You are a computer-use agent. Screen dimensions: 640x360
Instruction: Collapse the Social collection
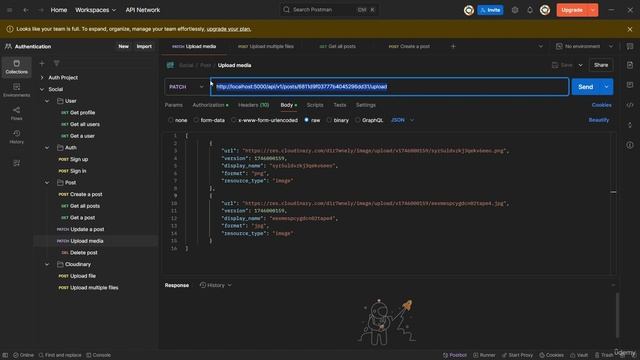(42, 89)
